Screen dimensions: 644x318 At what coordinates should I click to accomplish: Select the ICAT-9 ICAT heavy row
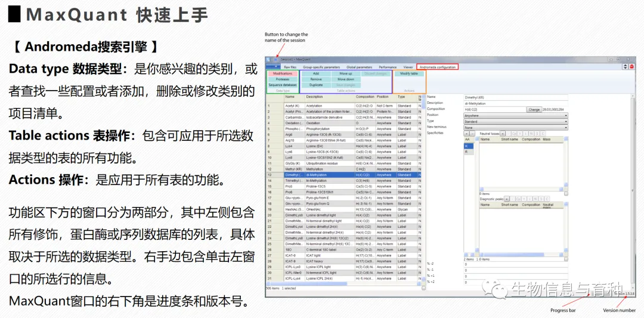coord(343,261)
